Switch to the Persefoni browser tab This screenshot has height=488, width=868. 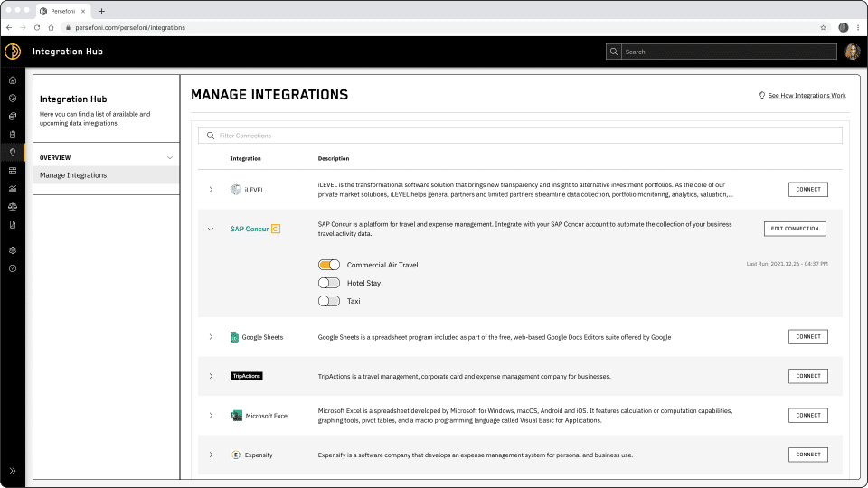click(62, 11)
